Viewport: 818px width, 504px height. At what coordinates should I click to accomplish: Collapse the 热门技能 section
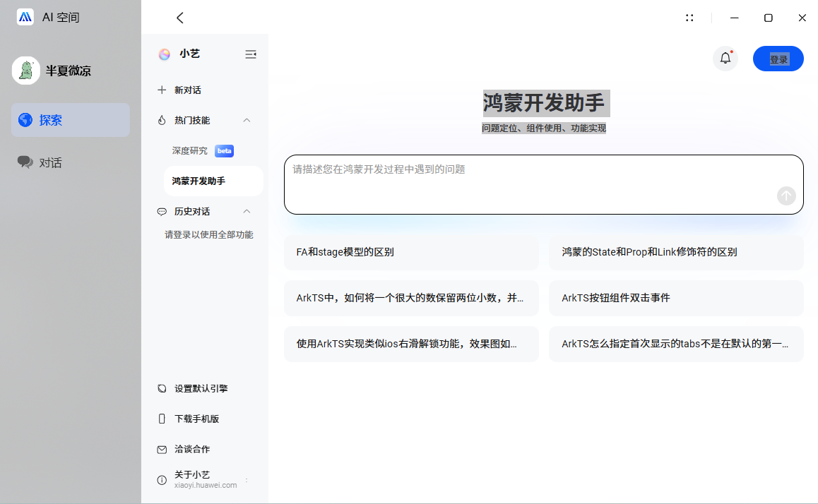pos(247,120)
